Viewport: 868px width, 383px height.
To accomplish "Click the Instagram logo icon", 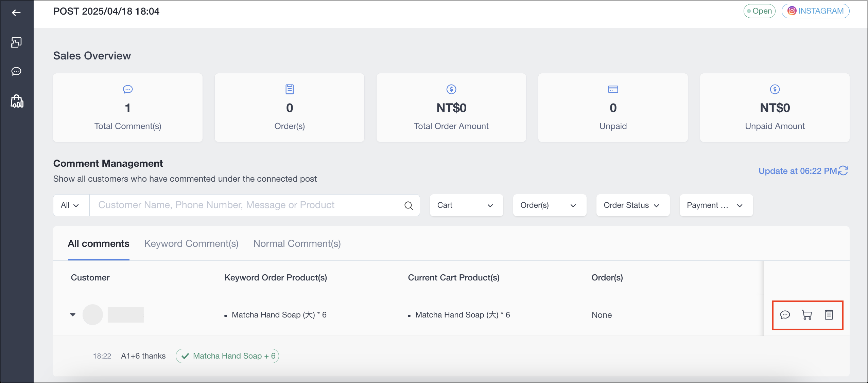I will 792,11.
